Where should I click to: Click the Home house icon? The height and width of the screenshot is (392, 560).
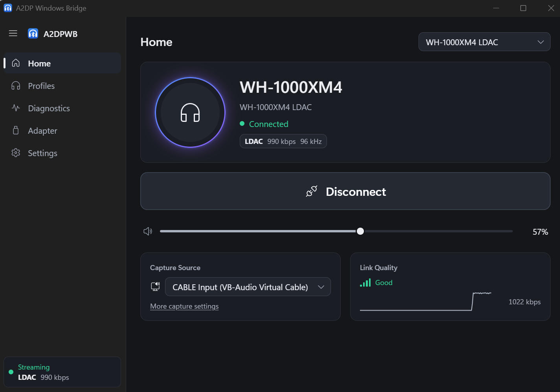click(16, 63)
